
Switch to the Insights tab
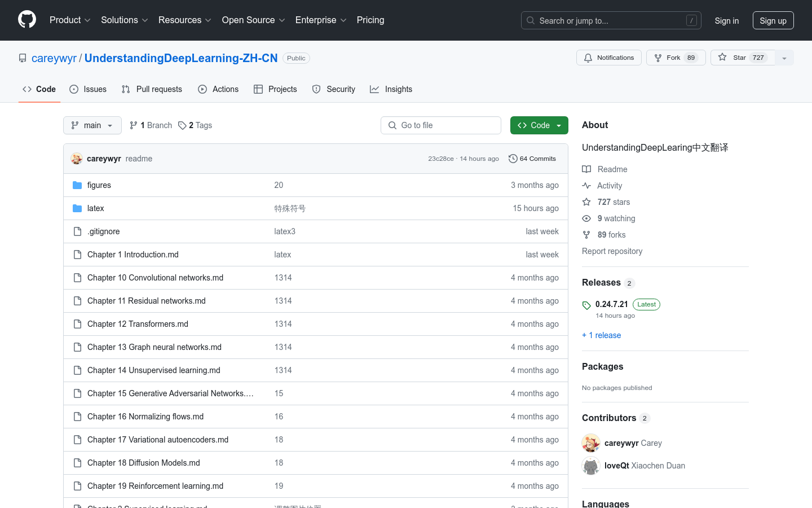coord(391,89)
